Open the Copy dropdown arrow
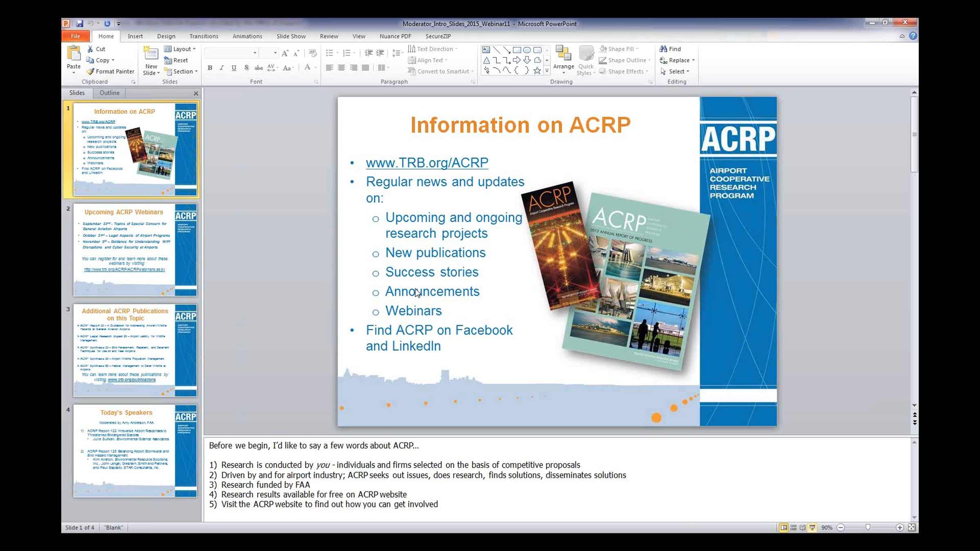This screenshot has width=980, height=551. click(x=113, y=60)
